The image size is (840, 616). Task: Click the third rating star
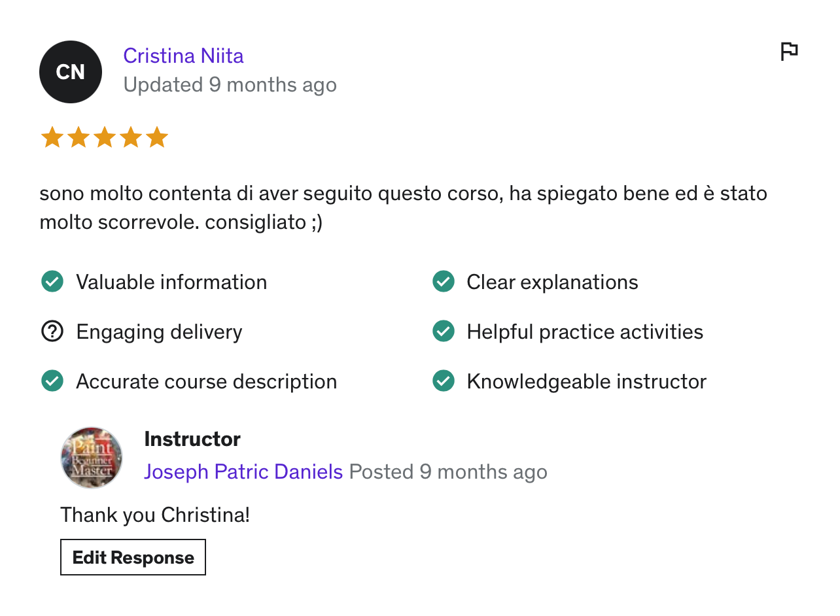(105, 138)
